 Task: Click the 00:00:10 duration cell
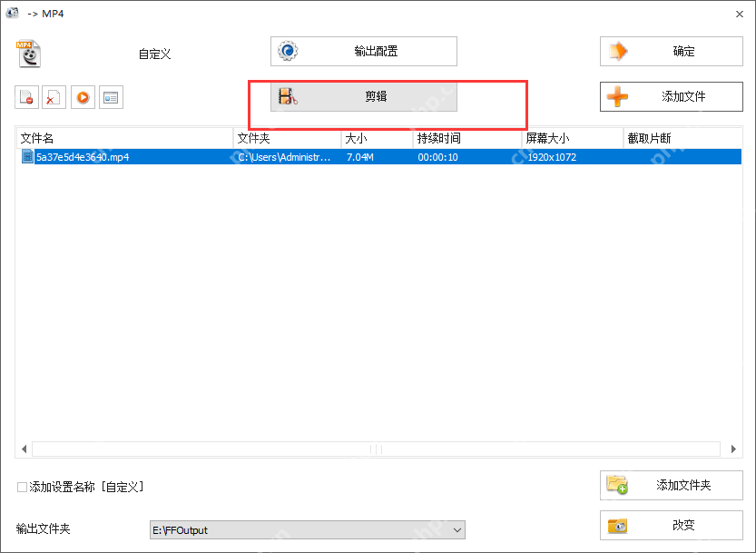click(x=437, y=157)
